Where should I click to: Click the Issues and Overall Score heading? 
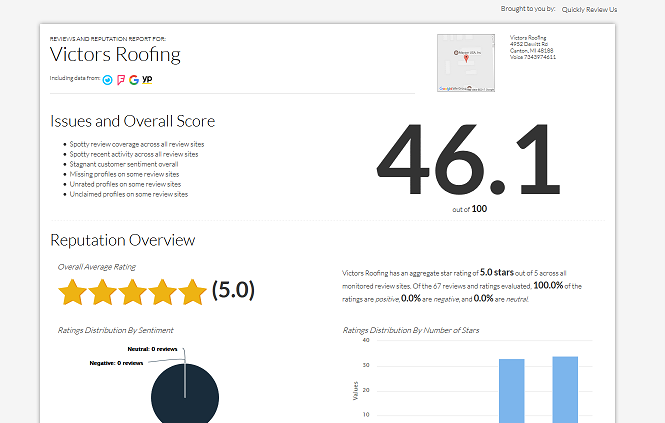tap(132, 121)
